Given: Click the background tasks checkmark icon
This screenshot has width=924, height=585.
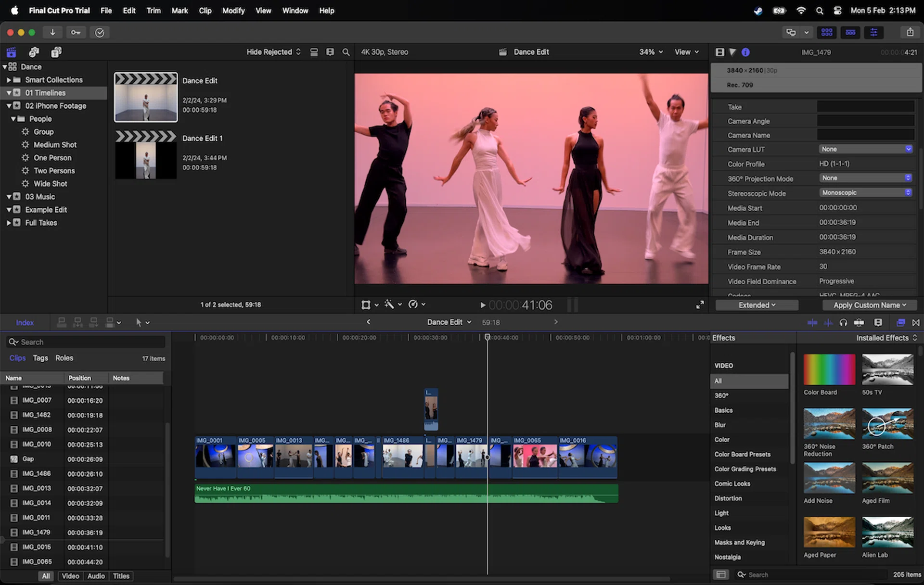Looking at the screenshot, I should (100, 32).
